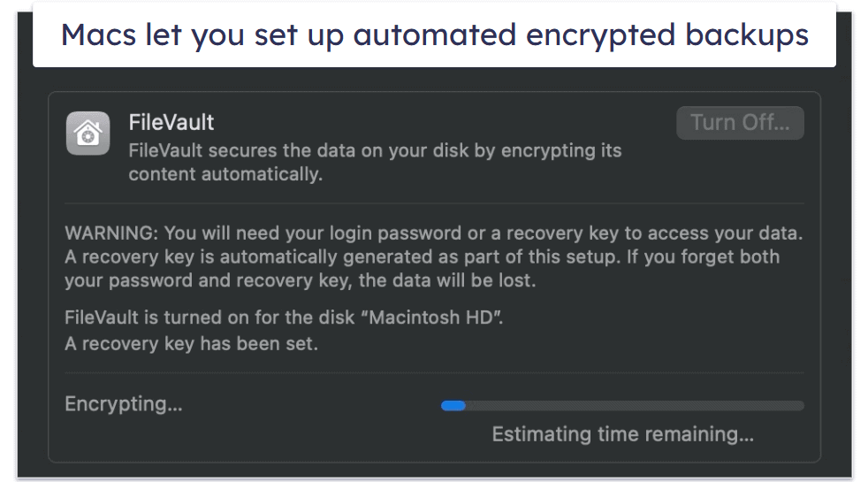This screenshot has height=482, width=868.
Task: Click the "content automatically." description line
Action: (225, 174)
